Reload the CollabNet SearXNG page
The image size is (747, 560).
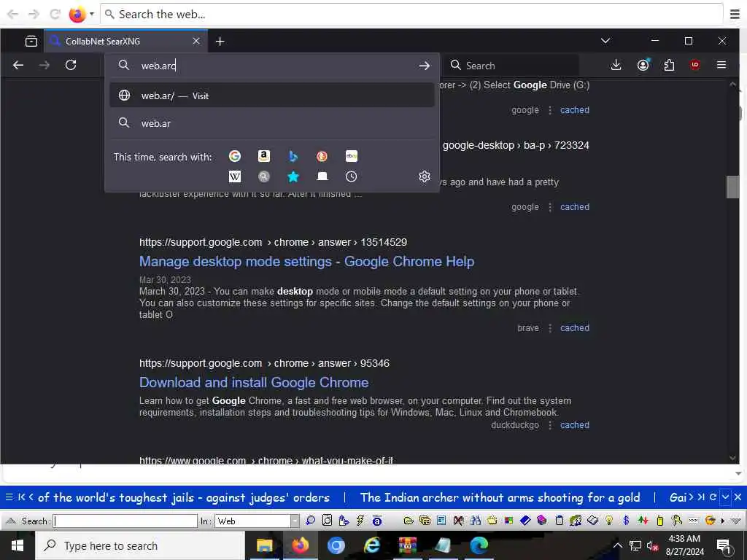(71, 65)
